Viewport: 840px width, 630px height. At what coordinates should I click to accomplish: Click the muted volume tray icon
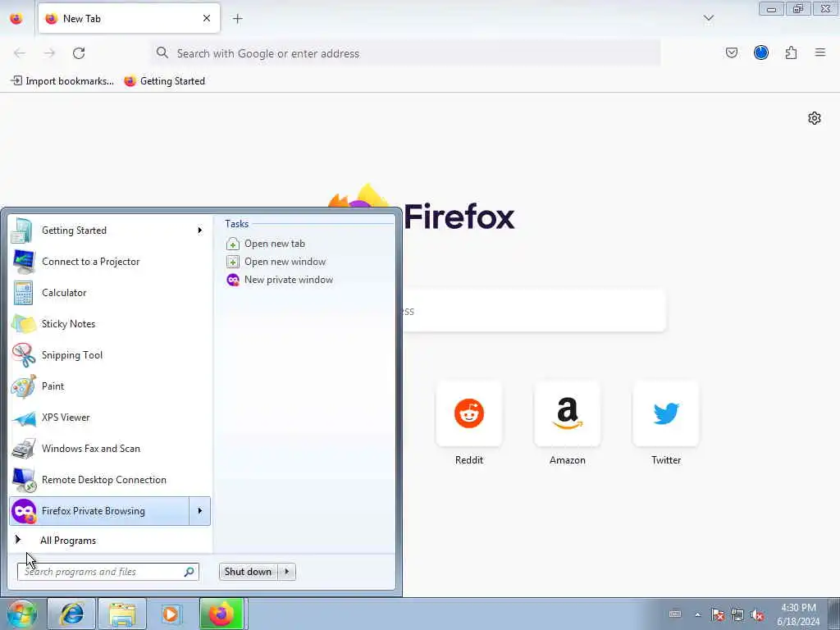click(x=757, y=614)
